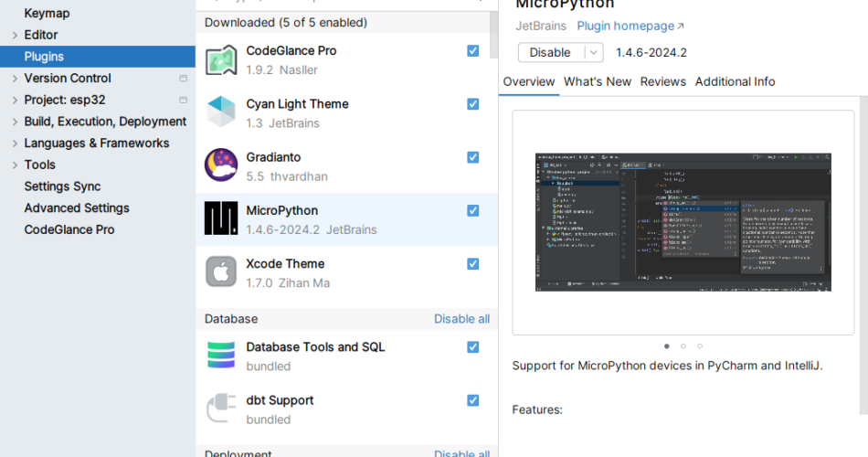The width and height of the screenshot is (868, 457).
Task: Click the MicroPython plugin logo
Action: (221, 218)
